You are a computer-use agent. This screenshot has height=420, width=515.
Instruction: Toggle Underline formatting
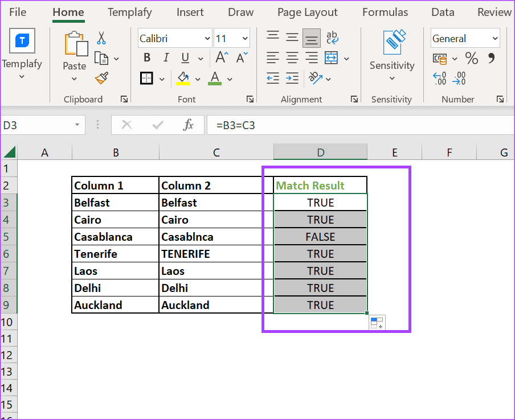185,58
